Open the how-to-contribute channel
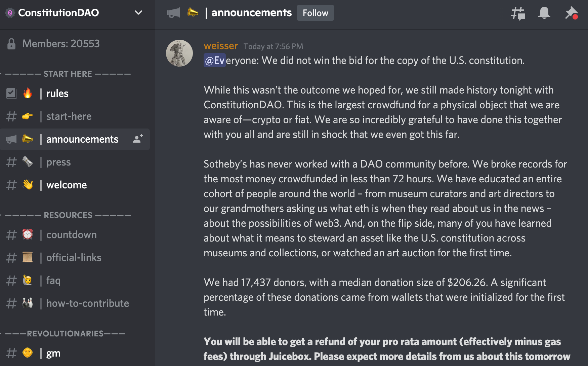 [87, 303]
